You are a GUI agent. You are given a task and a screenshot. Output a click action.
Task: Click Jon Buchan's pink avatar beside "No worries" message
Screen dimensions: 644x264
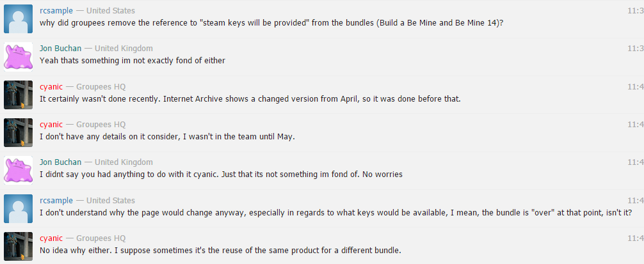tap(18, 170)
